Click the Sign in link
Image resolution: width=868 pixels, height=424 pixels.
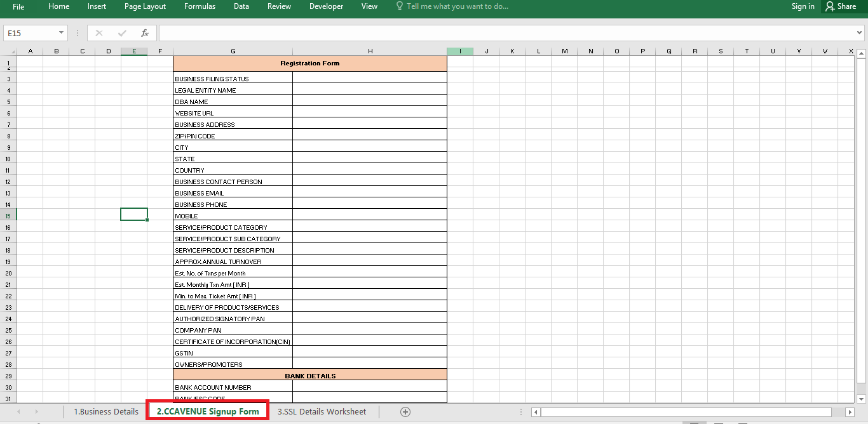coord(803,6)
